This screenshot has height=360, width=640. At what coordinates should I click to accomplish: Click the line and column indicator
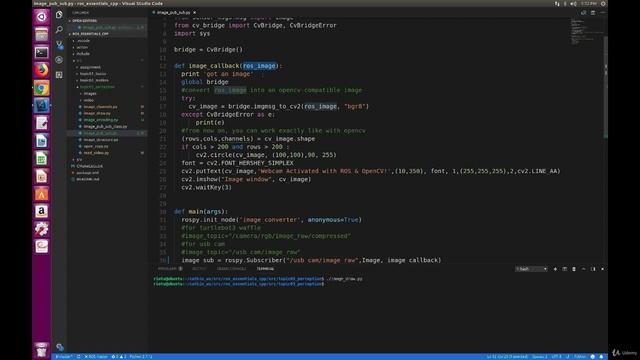pos(507,357)
